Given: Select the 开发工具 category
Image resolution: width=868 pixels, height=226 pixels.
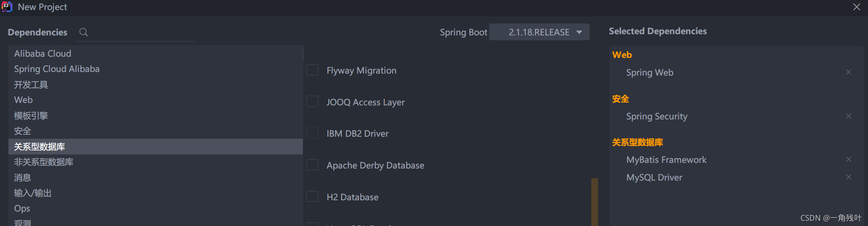Looking at the screenshot, I should 156,84.
